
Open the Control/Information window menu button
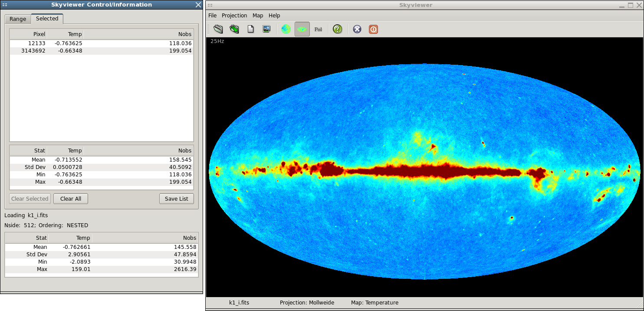5,5
